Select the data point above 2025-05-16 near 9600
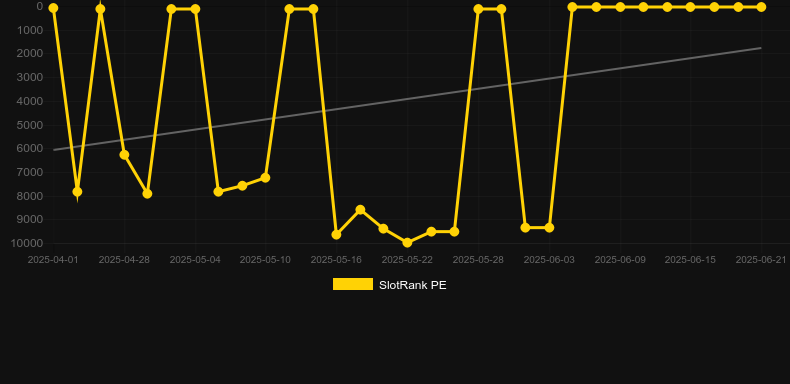Viewport: 790px width, 384px height. pyautogui.click(x=336, y=235)
